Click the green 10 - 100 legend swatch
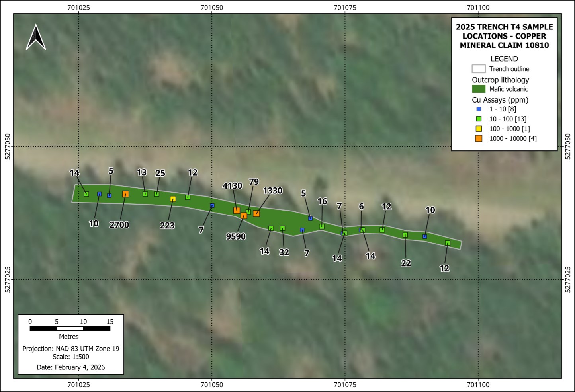Screen dimensions: 575x392 click(479, 119)
